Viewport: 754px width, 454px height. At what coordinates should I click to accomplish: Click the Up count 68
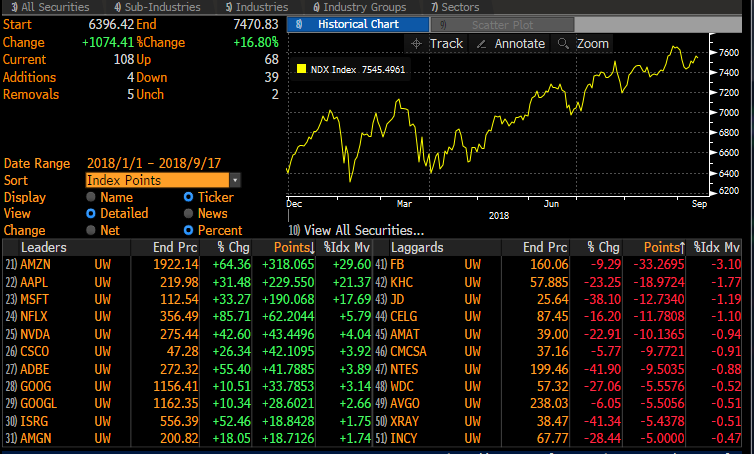pyautogui.click(x=271, y=59)
